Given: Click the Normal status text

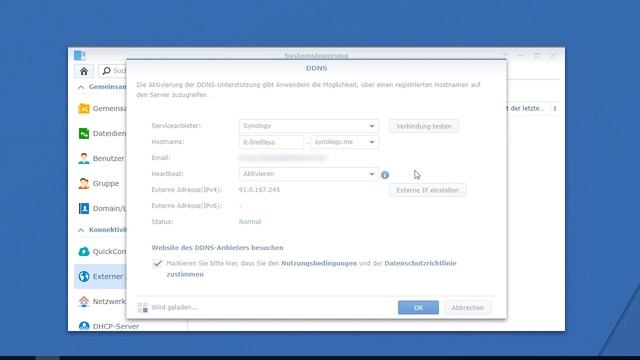Looking at the screenshot, I should [x=250, y=222].
